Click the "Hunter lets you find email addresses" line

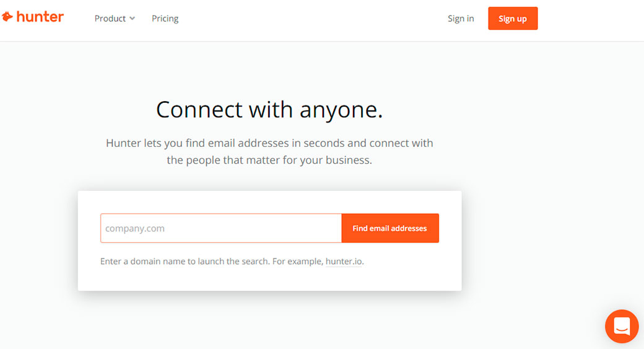269,143
